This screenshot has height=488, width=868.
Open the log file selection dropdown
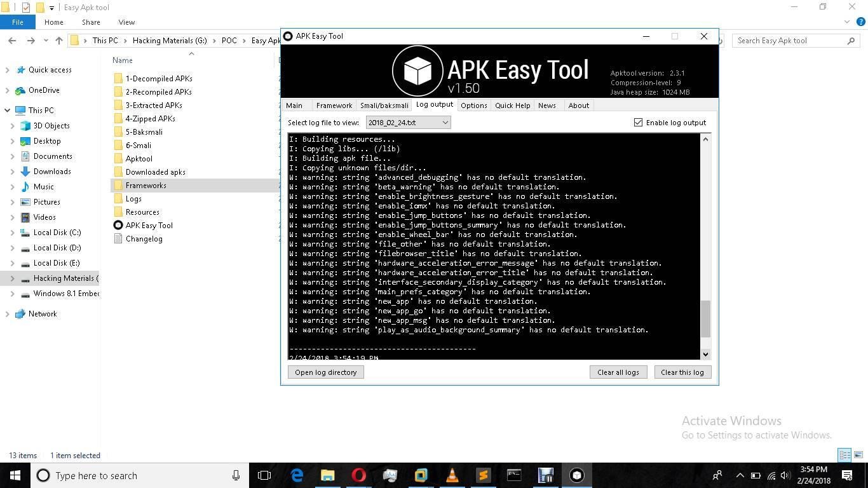408,123
